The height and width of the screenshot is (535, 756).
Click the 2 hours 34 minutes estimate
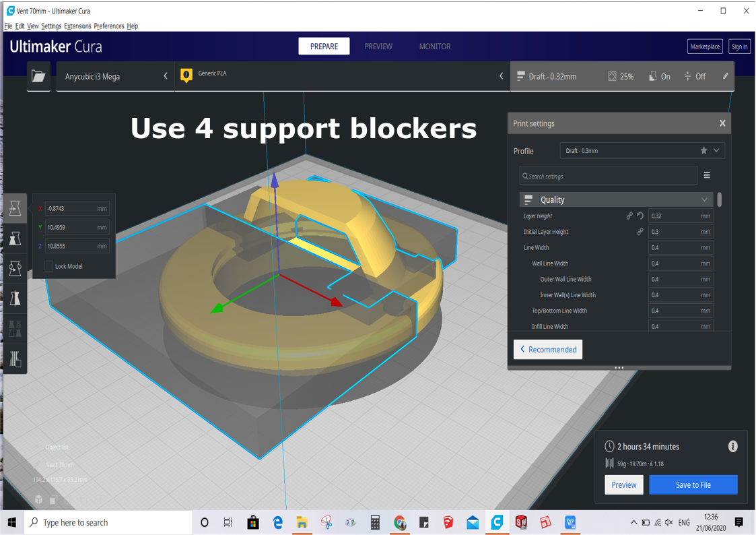(x=648, y=447)
